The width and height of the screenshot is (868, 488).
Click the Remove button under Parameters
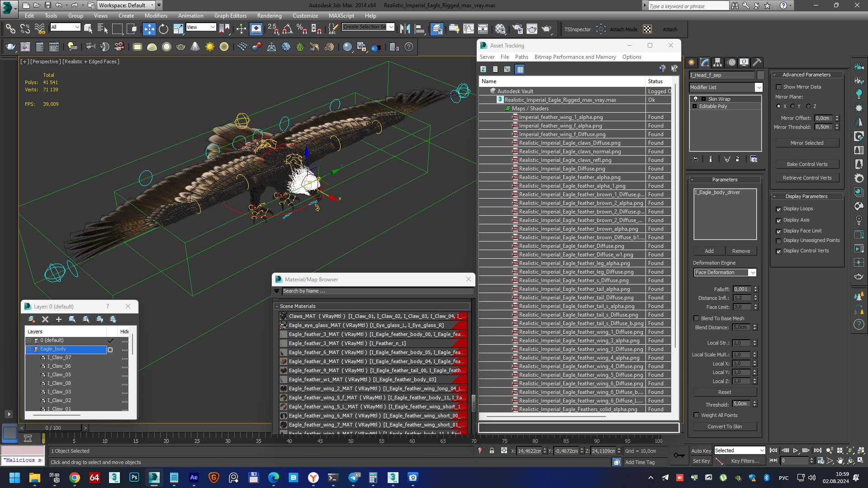tap(741, 251)
